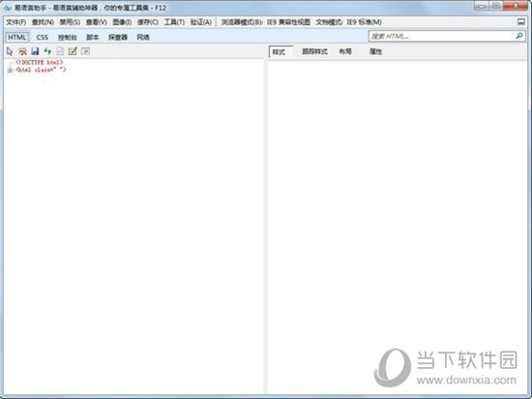Click the search magnifier icon

point(519,36)
